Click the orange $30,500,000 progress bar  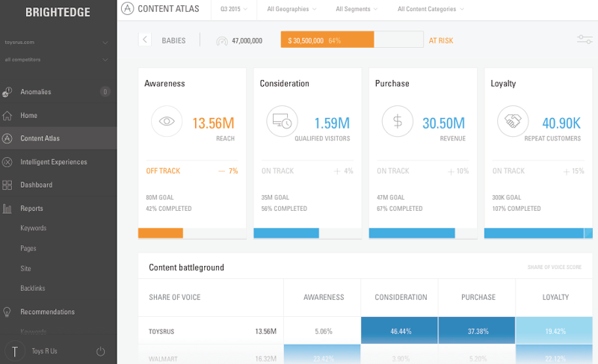[327, 40]
